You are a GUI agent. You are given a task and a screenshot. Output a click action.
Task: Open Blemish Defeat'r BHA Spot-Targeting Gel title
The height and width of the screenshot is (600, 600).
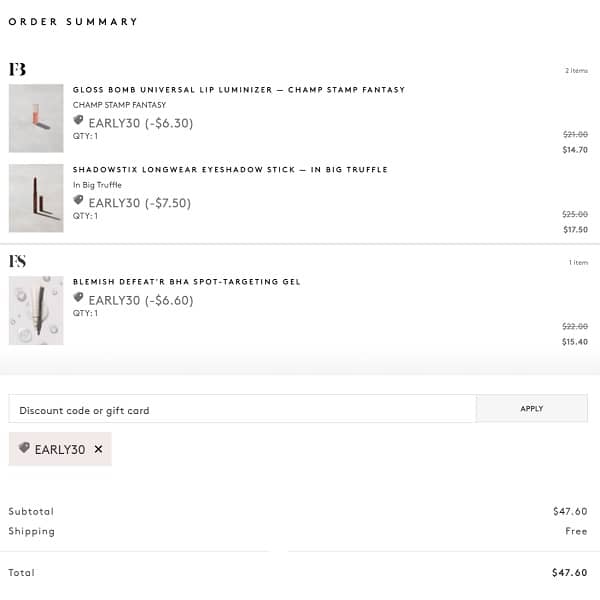coord(186,282)
